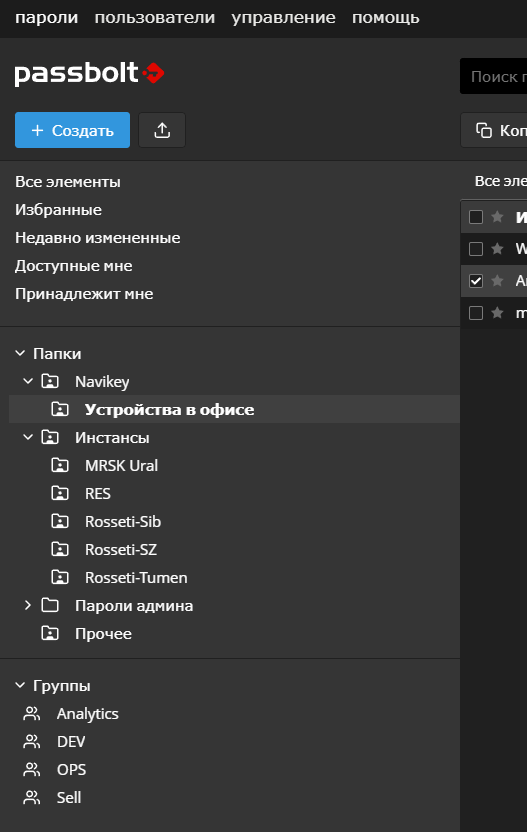The height and width of the screenshot is (832, 527).
Task: Show Принадлежит мне filter
Action: [x=84, y=294]
